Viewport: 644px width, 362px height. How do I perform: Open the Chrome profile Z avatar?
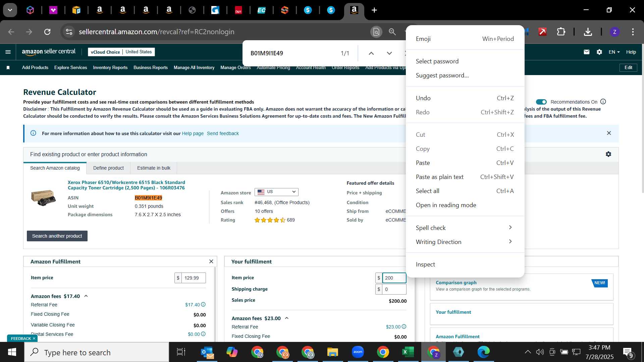(614, 32)
